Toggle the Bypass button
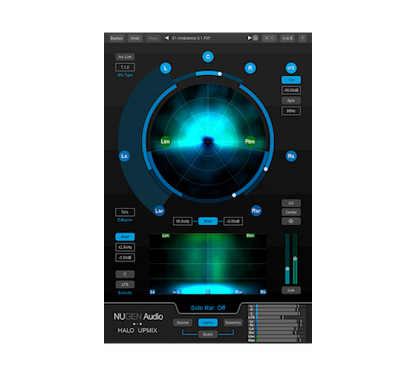 [116, 38]
